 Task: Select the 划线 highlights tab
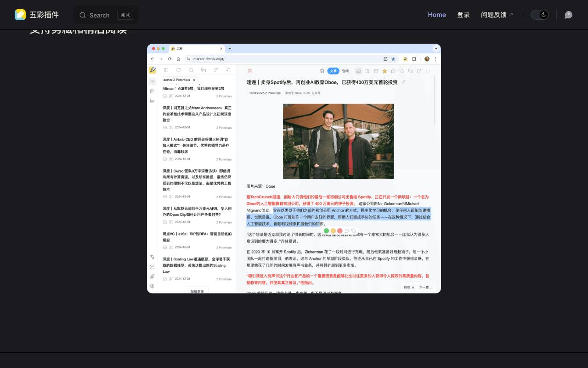click(x=345, y=71)
